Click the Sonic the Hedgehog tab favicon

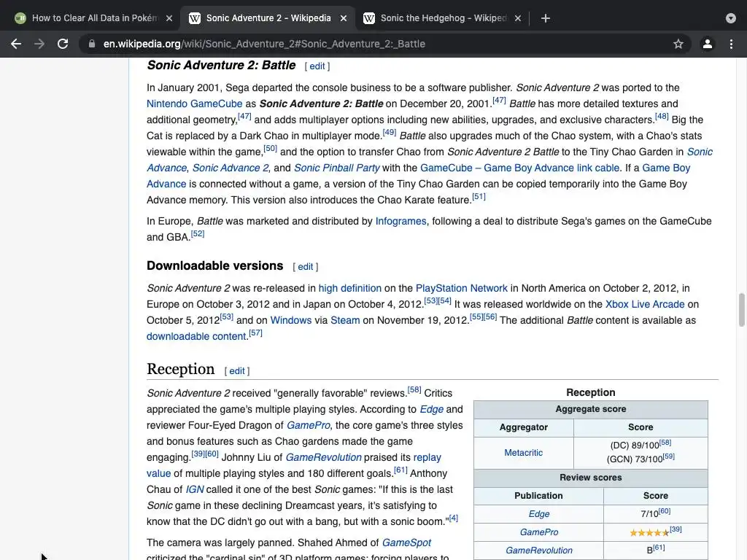(x=368, y=18)
